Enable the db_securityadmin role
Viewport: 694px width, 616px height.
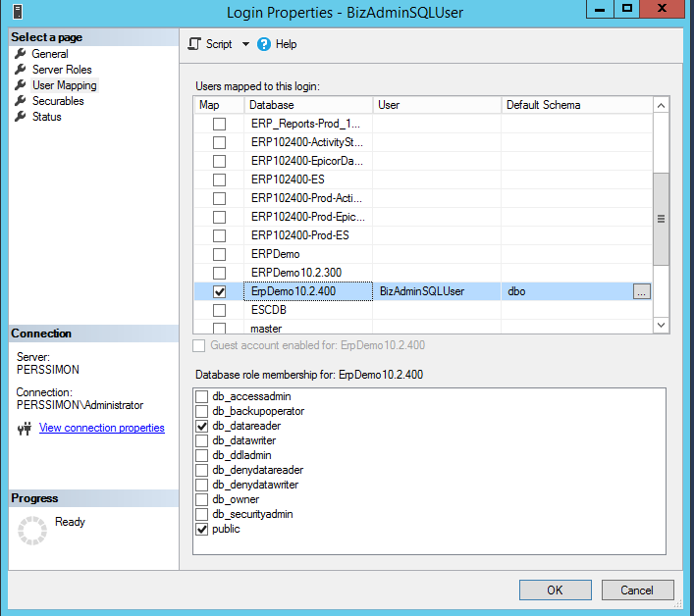[202, 514]
